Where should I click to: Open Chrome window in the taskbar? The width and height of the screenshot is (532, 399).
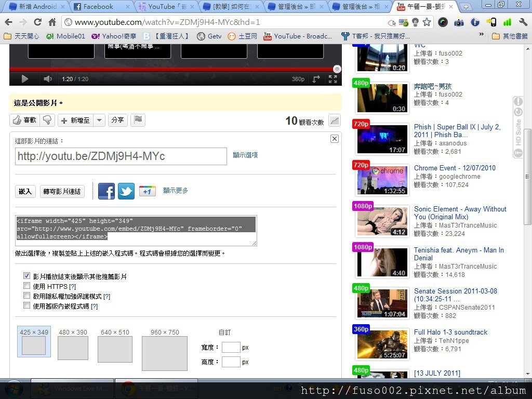156,389
